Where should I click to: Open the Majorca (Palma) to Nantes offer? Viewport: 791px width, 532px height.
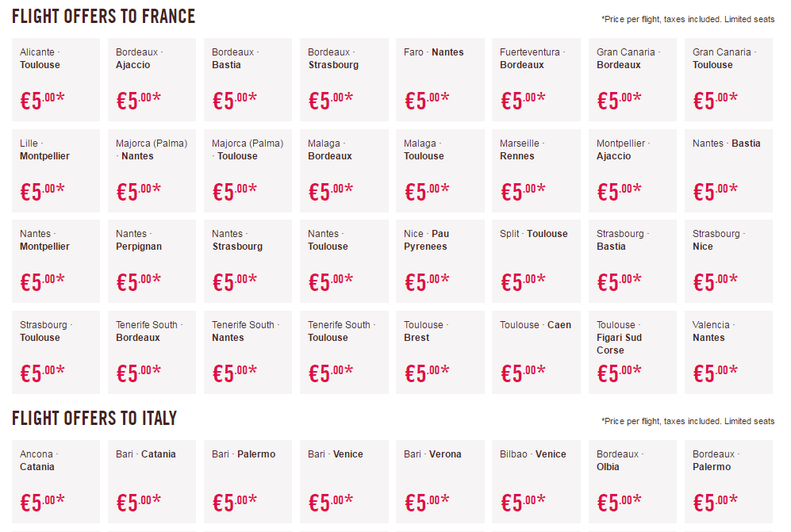click(152, 170)
